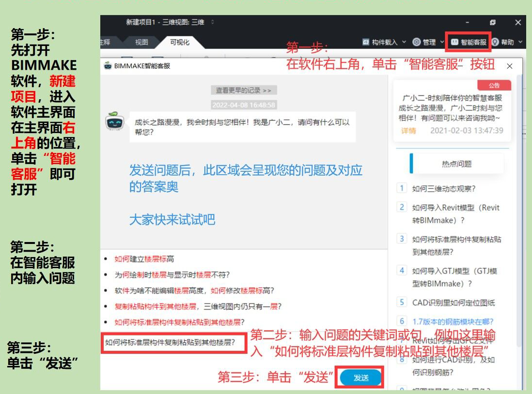Open the 智能客服 smart customer service button
The height and width of the screenshot is (394, 532).
click(469, 42)
